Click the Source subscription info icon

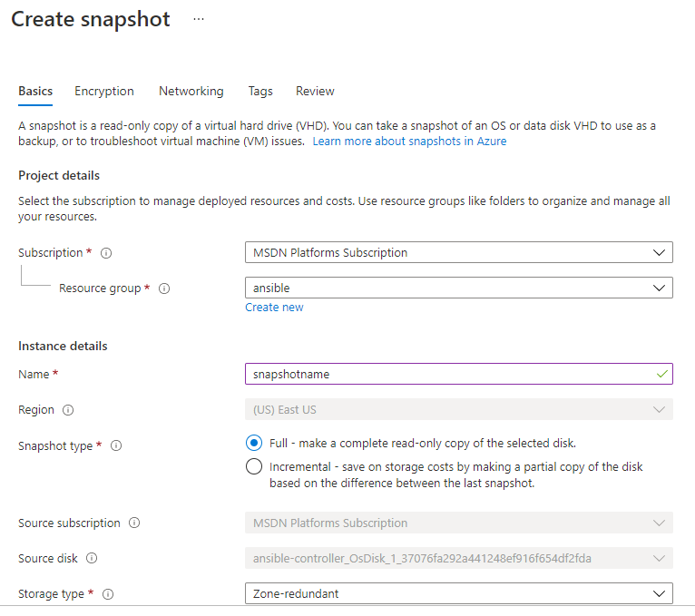[134, 523]
